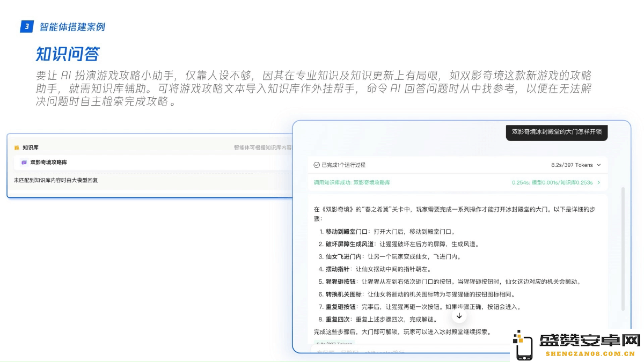Click the checkmark icon beside 已完成1个运行过程
Screen dimensions: 644x362
317,165
